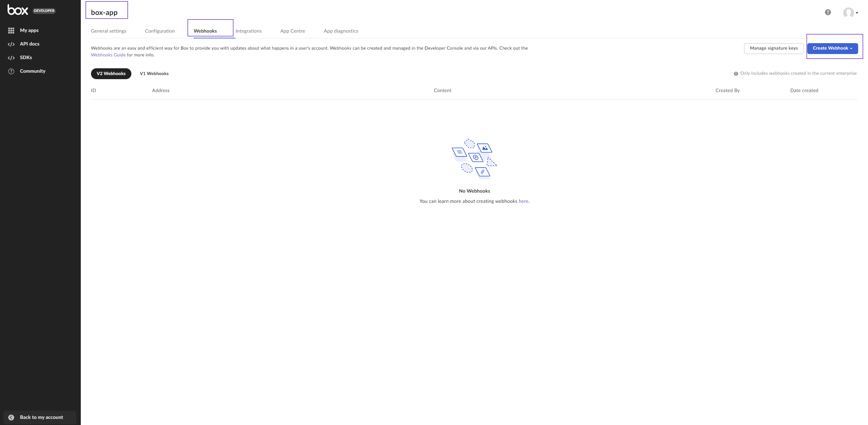Expand the Create Webhook dropdown
The width and height of the screenshot is (868, 425).
833,48
